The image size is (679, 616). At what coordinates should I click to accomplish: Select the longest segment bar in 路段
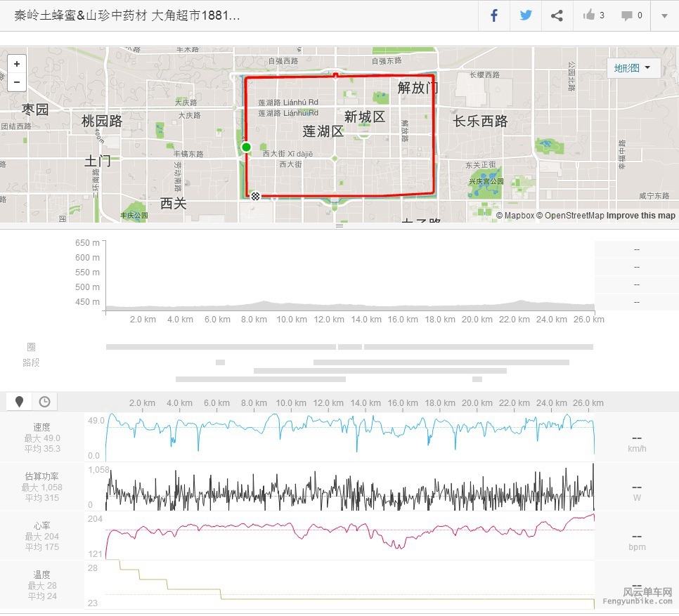click(x=441, y=362)
